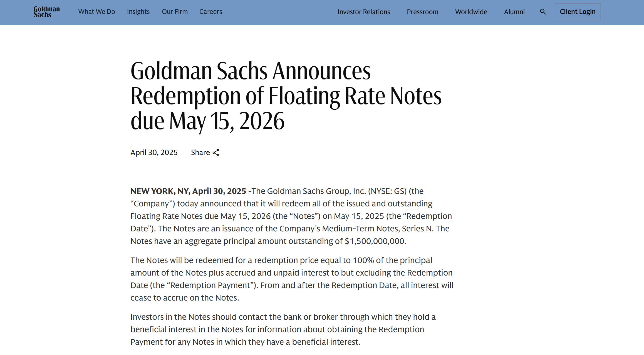Click the share network icon
Image resolution: width=644 pixels, height=355 pixels.
click(216, 152)
